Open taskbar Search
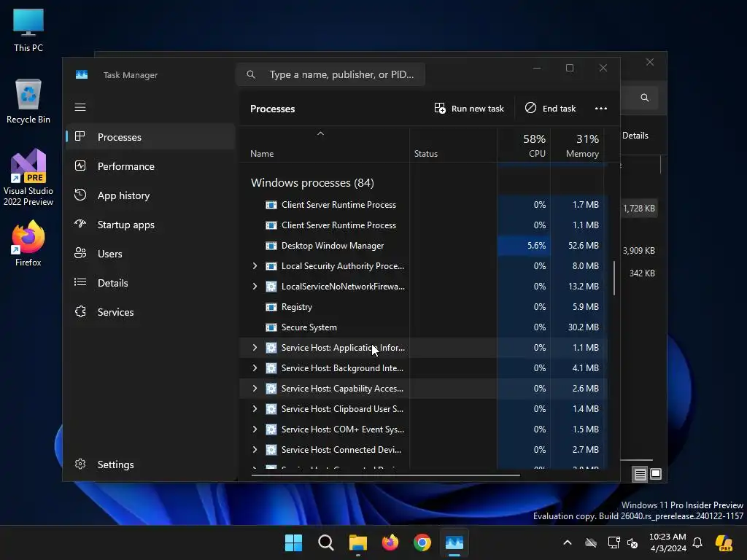The image size is (747, 560). (326, 542)
